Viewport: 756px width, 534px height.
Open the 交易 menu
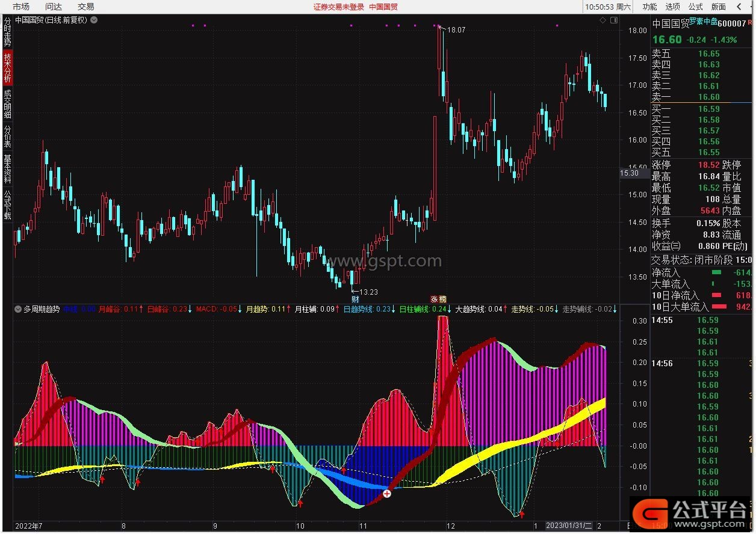coord(85,7)
